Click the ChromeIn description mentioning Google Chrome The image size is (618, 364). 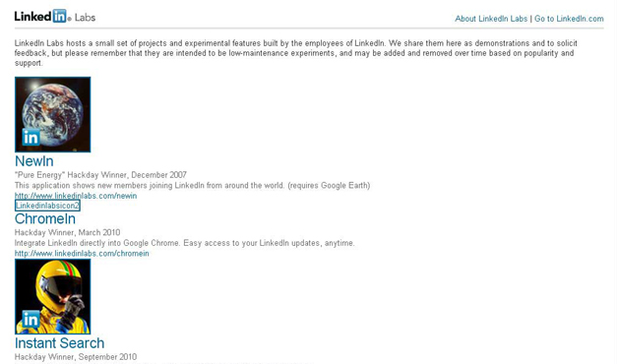[x=185, y=243]
